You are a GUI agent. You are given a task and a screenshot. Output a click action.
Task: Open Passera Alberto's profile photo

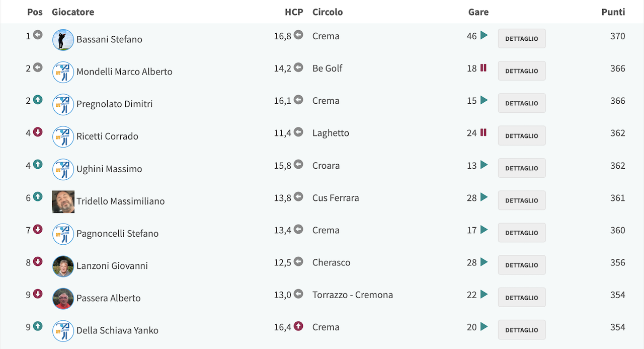(x=63, y=299)
